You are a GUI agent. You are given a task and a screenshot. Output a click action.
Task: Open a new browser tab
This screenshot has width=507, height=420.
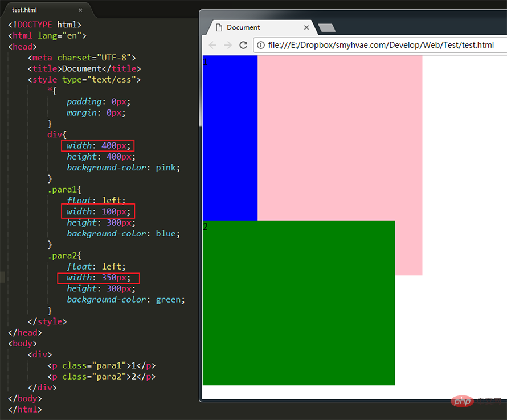(326, 28)
